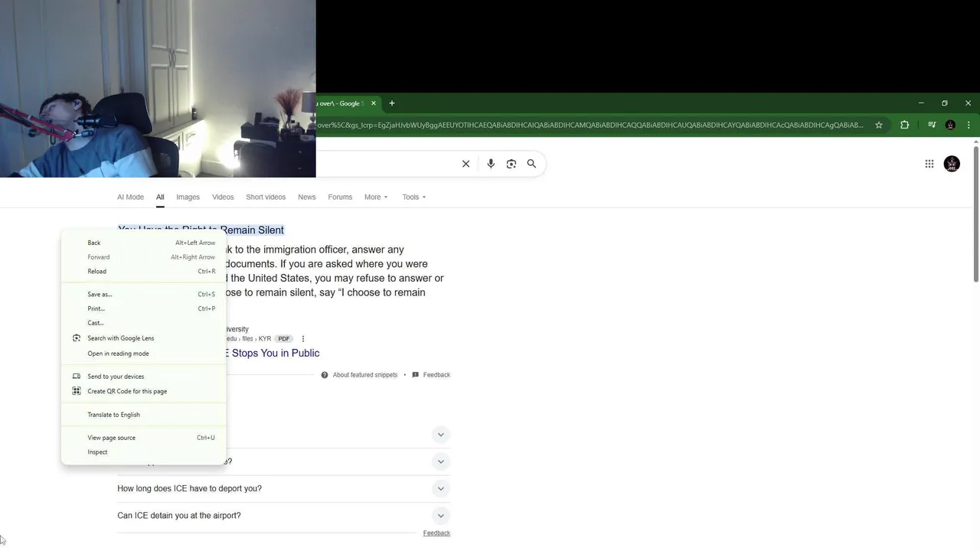Choose Back in the context menu

coord(144,243)
